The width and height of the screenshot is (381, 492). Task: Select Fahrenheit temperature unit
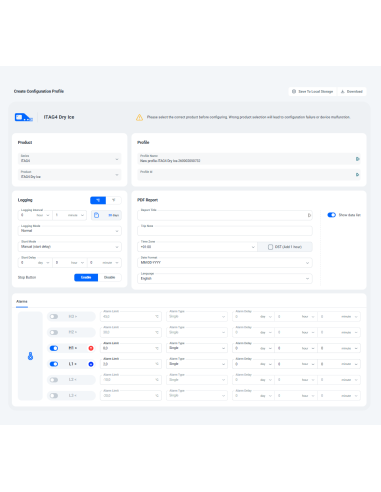click(x=114, y=200)
